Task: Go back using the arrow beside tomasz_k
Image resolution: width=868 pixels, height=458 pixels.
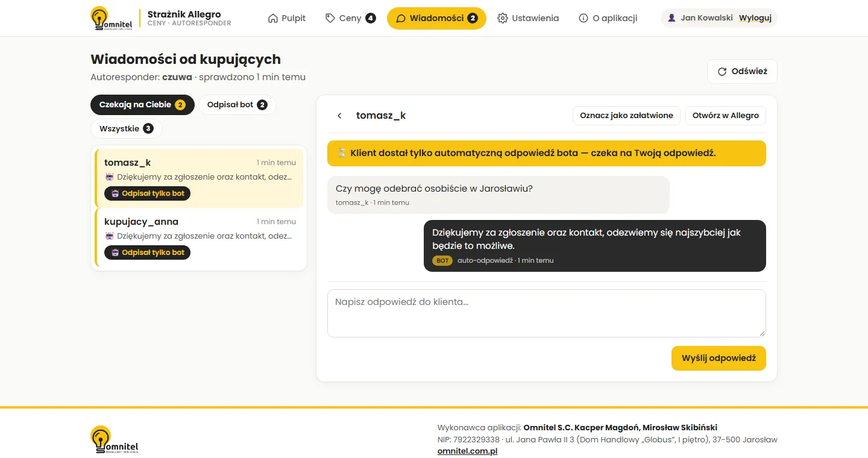Action: (339, 116)
